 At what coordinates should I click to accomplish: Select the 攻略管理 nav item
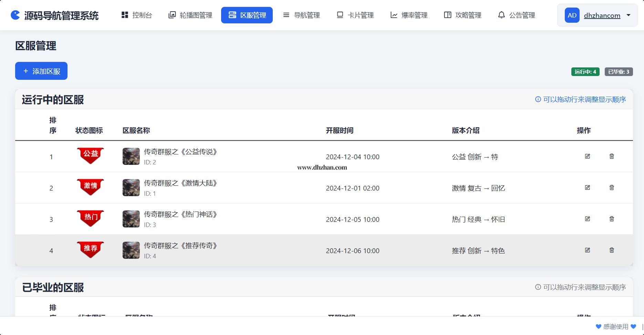(463, 15)
